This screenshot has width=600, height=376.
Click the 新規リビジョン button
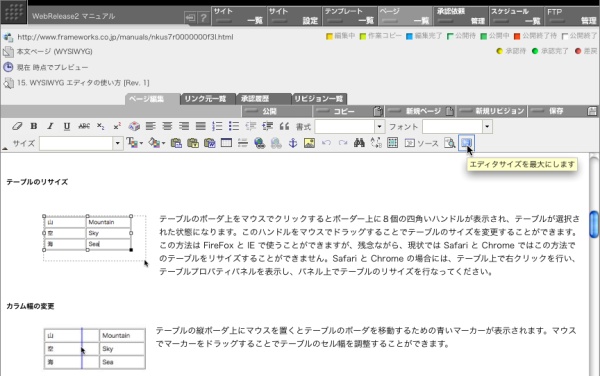492,111
